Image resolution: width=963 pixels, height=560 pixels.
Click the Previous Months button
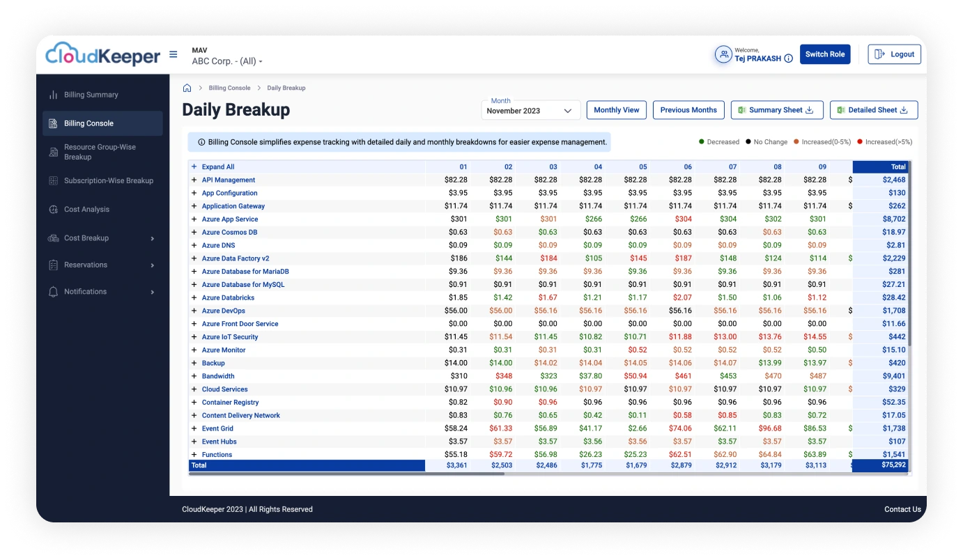pos(688,110)
